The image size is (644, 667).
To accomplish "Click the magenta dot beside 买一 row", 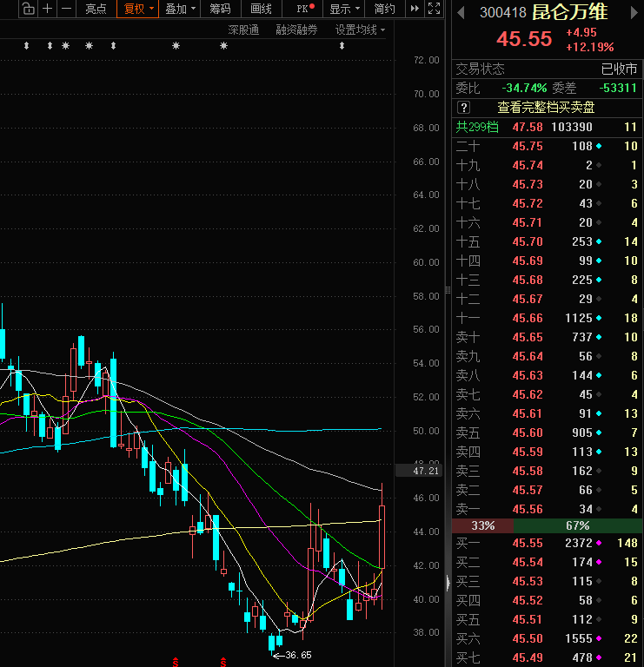I will (599, 543).
